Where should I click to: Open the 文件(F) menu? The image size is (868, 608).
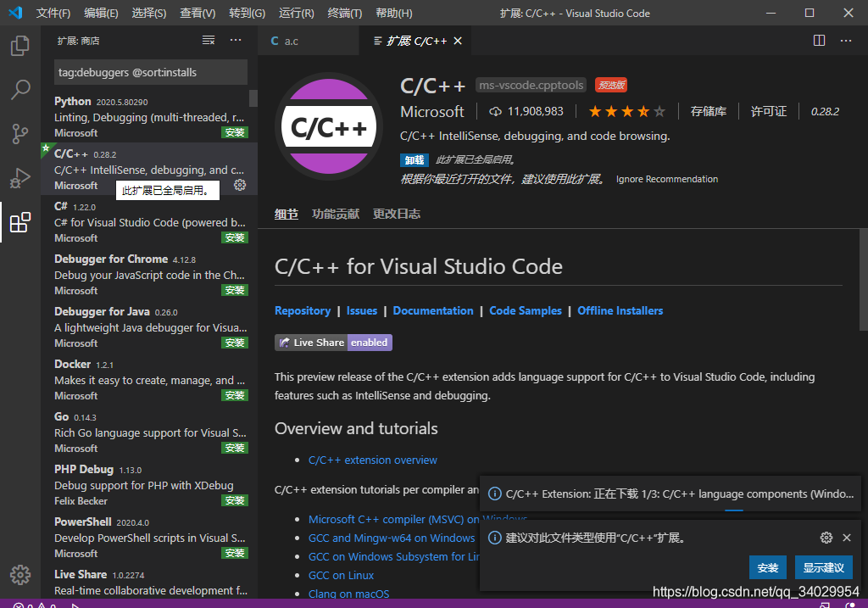click(x=53, y=14)
